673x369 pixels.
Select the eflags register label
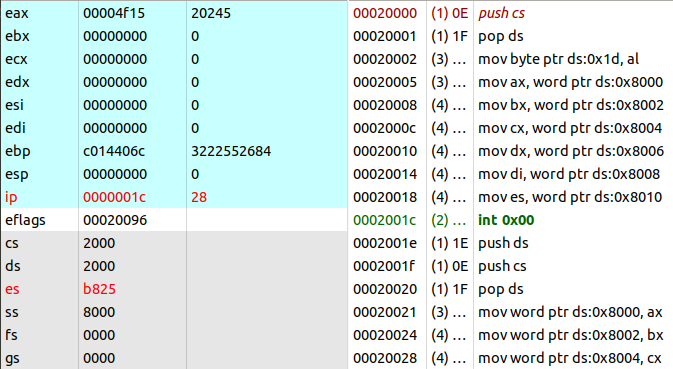25,220
